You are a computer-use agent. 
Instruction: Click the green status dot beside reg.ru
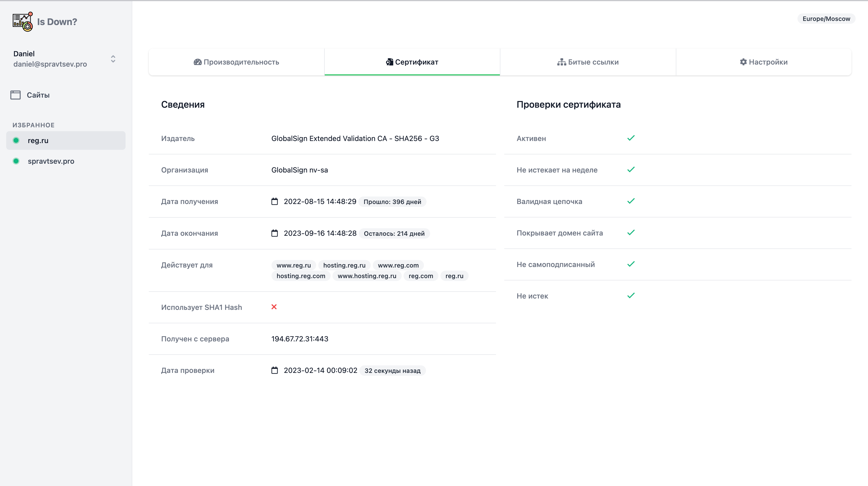tap(16, 140)
